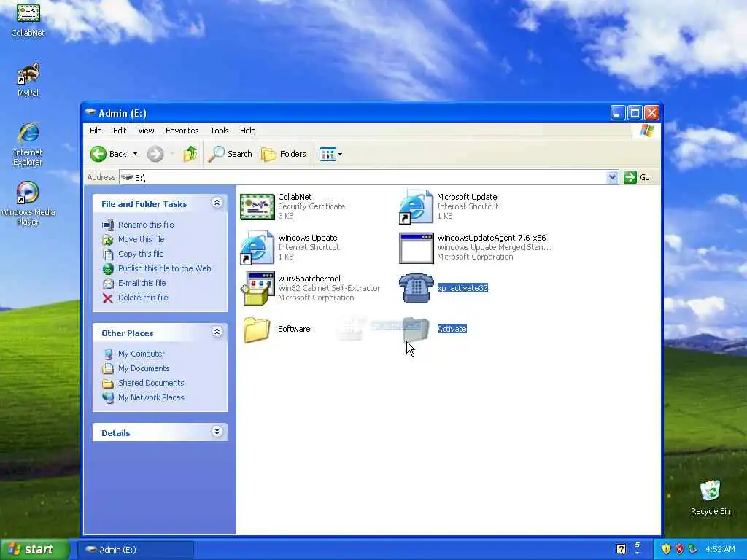Click the safely remove hardware tray icon
The image size is (747, 560).
[693, 549]
